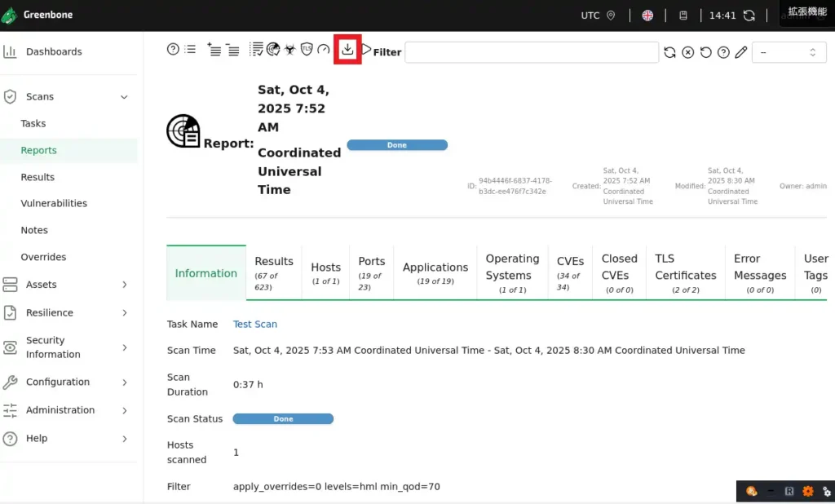Click the trigger alert play icon

[366, 49]
